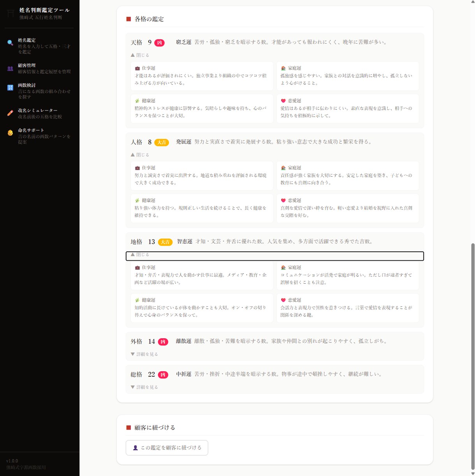Click the heart icon in 人格 恋愛運 card
Screen dimensions: 475x476
(283, 200)
